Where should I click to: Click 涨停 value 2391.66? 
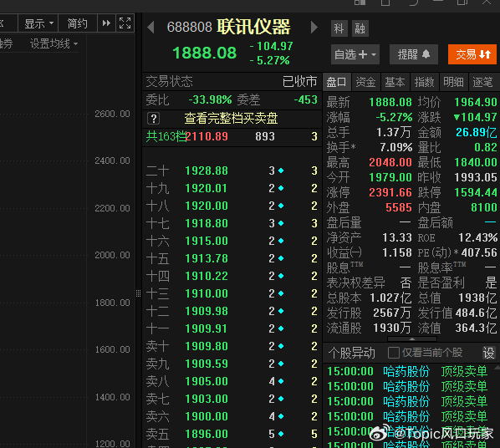tap(390, 192)
